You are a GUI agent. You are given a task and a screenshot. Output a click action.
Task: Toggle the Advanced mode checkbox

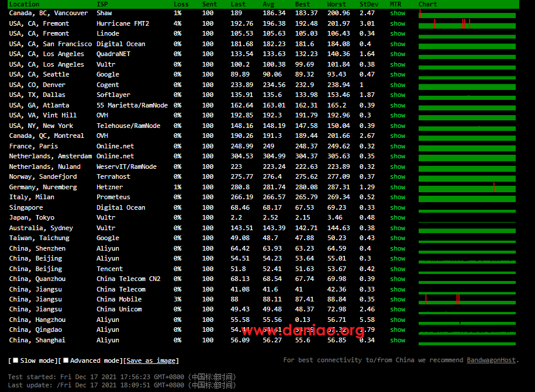coord(66,360)
